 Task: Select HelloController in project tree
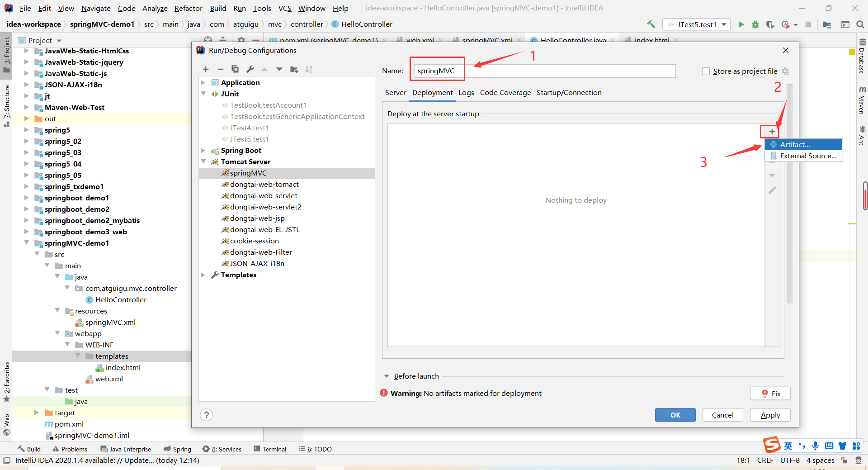tap(121, 300)
